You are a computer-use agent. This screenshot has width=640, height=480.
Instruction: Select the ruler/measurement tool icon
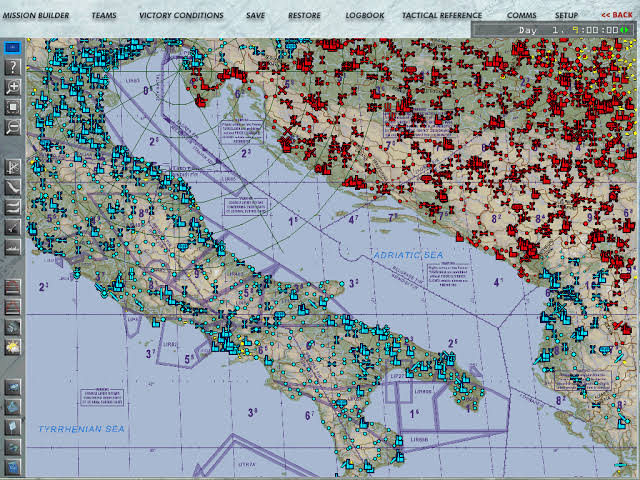click(x=13, y=167)
